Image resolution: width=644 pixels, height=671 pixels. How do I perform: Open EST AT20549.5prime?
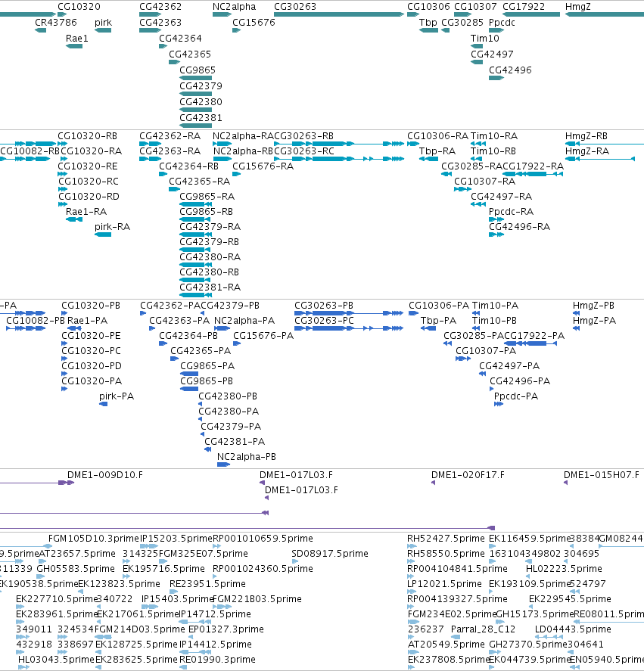pyautogui.click(x=446, y=644)
